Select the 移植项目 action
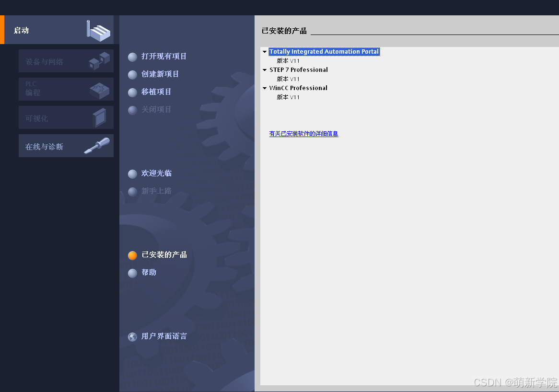Screen dimensions: 559x392 156,92
